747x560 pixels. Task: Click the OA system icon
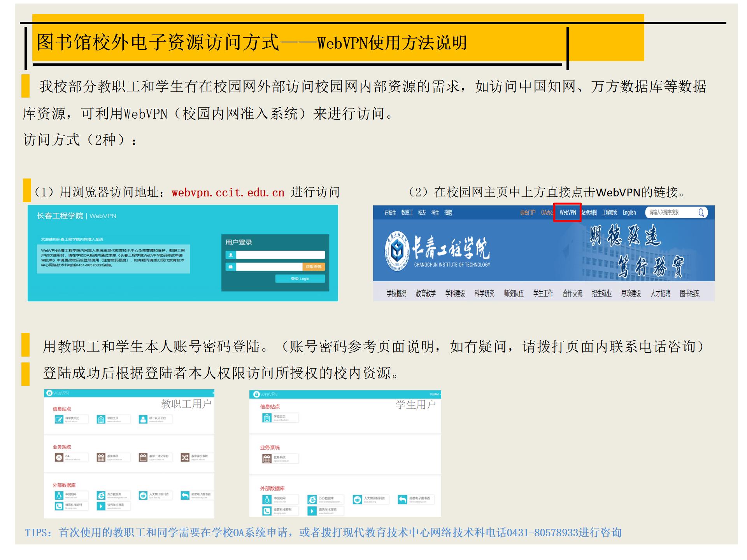click(x=59, y=457)
